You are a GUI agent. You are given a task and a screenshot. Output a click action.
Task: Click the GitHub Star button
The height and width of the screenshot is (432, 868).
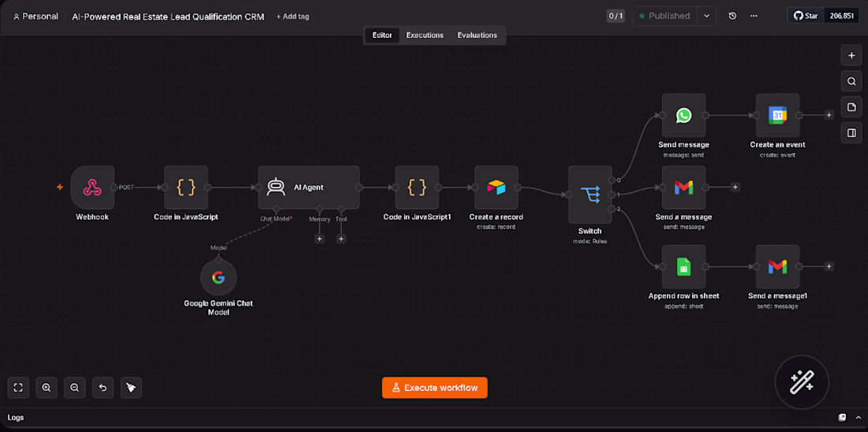(x=806, y=16)
